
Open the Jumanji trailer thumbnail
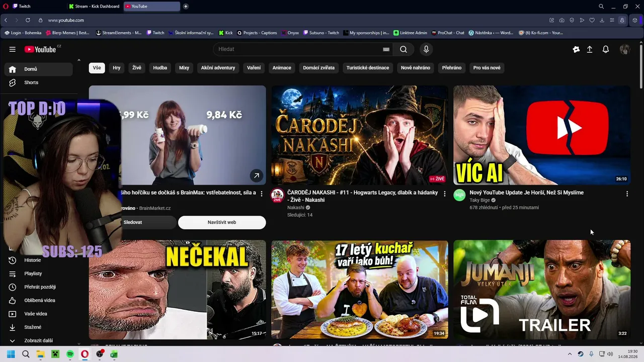tap(542, 290)
